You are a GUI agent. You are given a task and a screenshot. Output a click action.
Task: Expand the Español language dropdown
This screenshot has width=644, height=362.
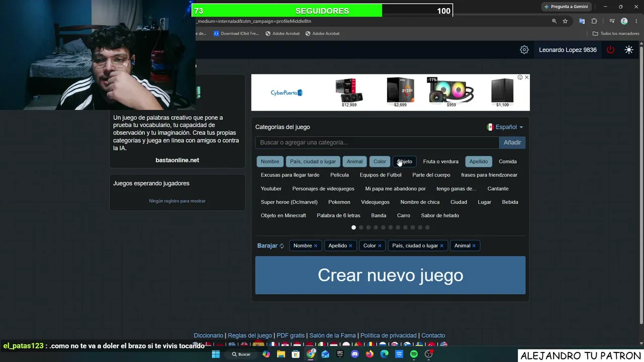tap(505, 127)
